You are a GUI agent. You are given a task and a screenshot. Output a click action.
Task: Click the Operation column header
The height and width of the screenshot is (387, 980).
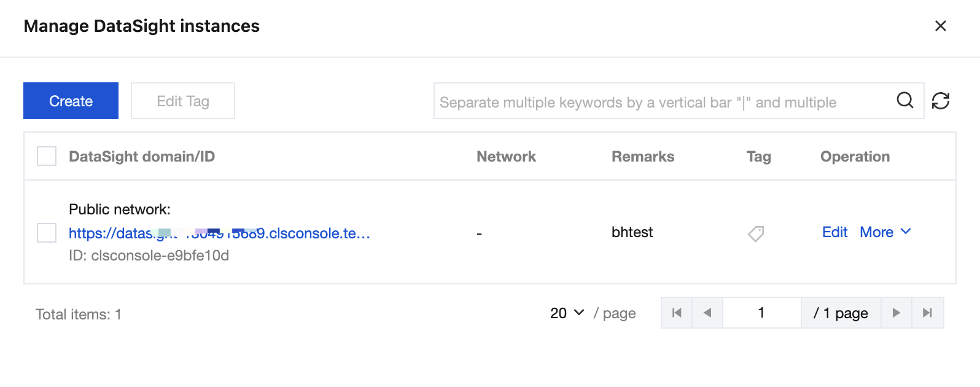[855, 157]
